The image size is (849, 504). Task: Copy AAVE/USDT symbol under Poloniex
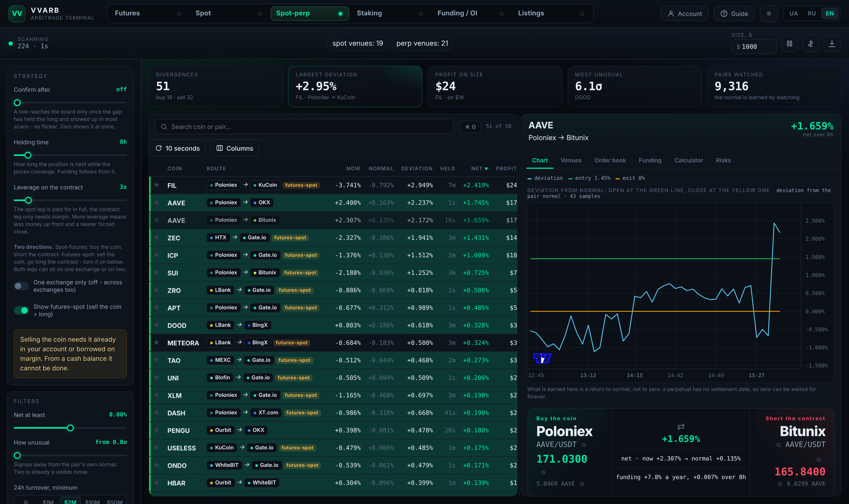583,445
